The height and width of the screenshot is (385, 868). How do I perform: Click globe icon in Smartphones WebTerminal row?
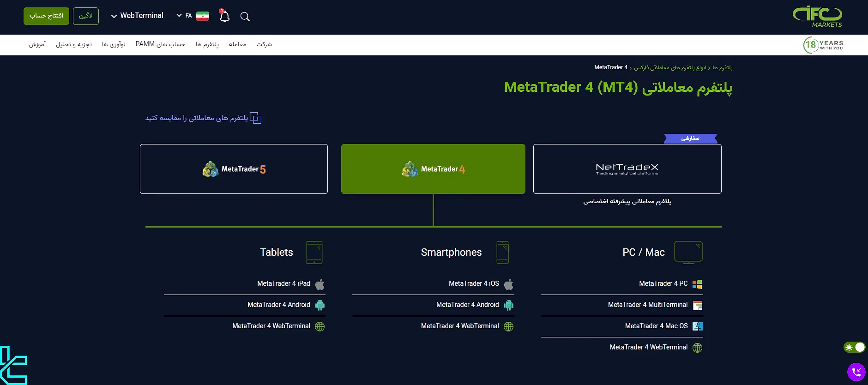tap(509, 326)
